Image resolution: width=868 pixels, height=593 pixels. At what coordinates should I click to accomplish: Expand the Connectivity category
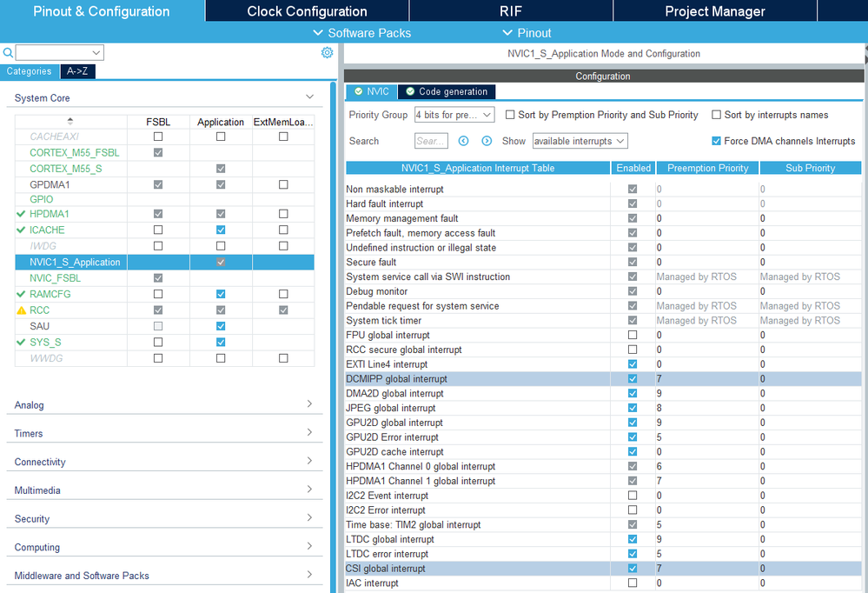pyautogui.click(x=310, y=461)
